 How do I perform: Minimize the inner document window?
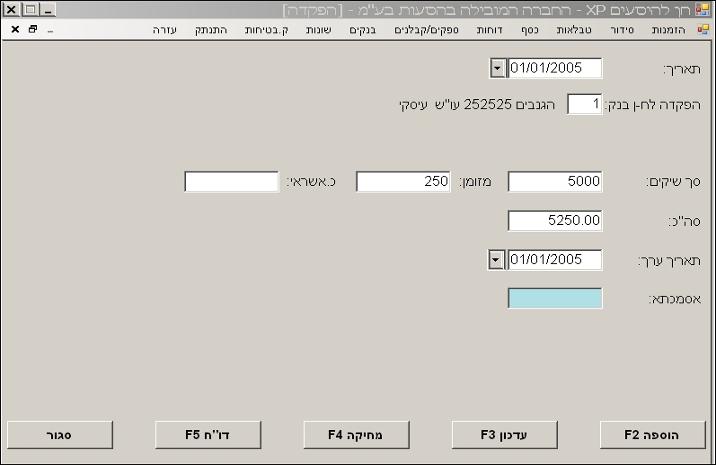[50, 30]
